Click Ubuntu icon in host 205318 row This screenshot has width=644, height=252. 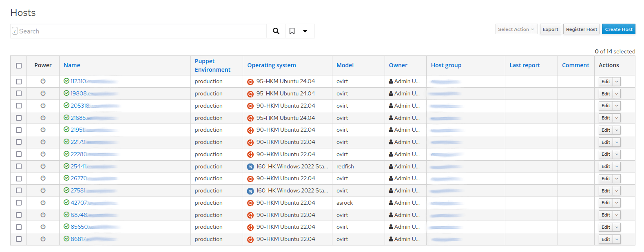click(250, 106)
